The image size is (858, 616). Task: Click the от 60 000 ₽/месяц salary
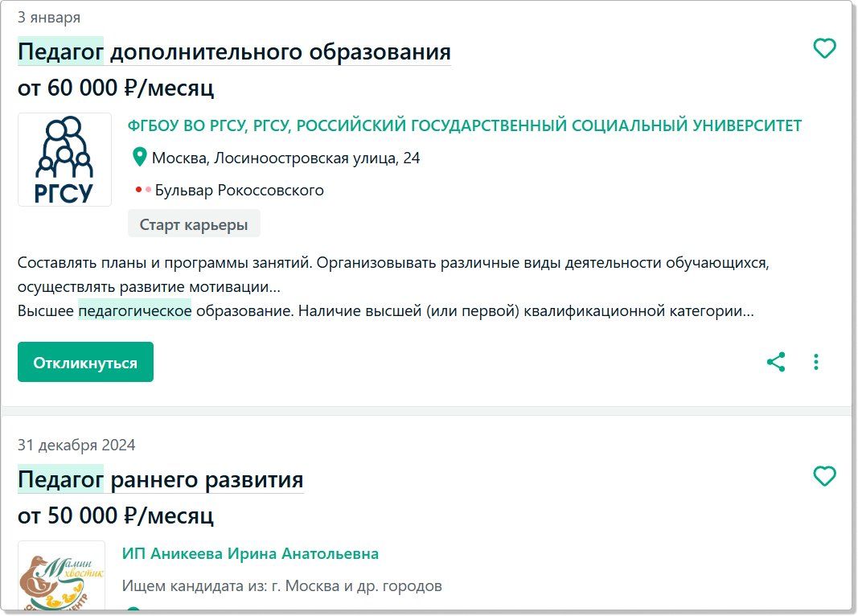click(116, 88)
